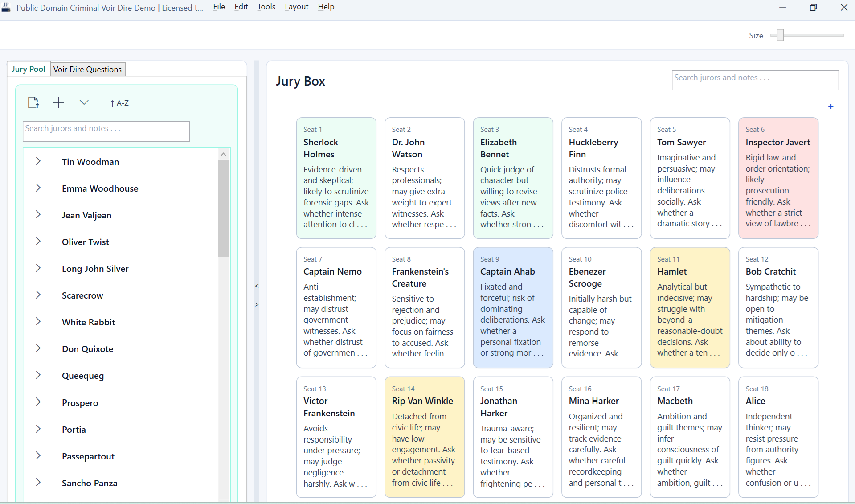Image resolution: width=855 pixels, height=504 pixels.
Task: Open the Edit menu
Action: click(241, 7)
